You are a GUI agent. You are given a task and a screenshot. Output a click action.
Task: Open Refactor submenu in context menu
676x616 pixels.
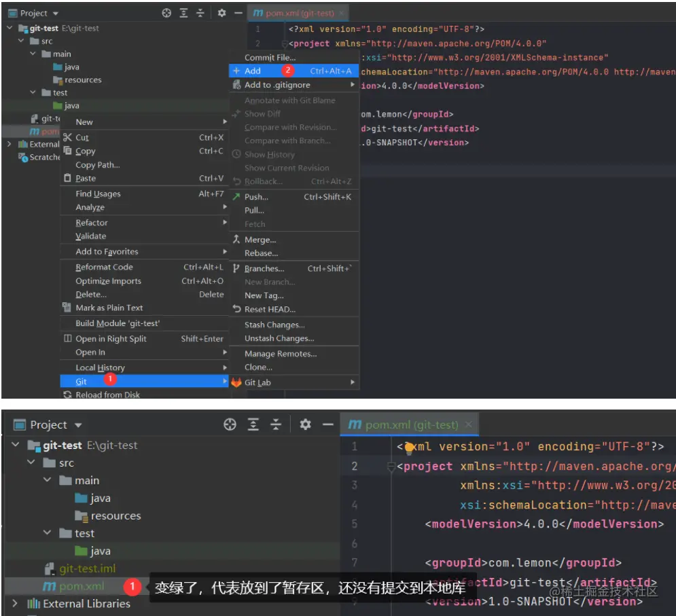click(x=145, y=223)
